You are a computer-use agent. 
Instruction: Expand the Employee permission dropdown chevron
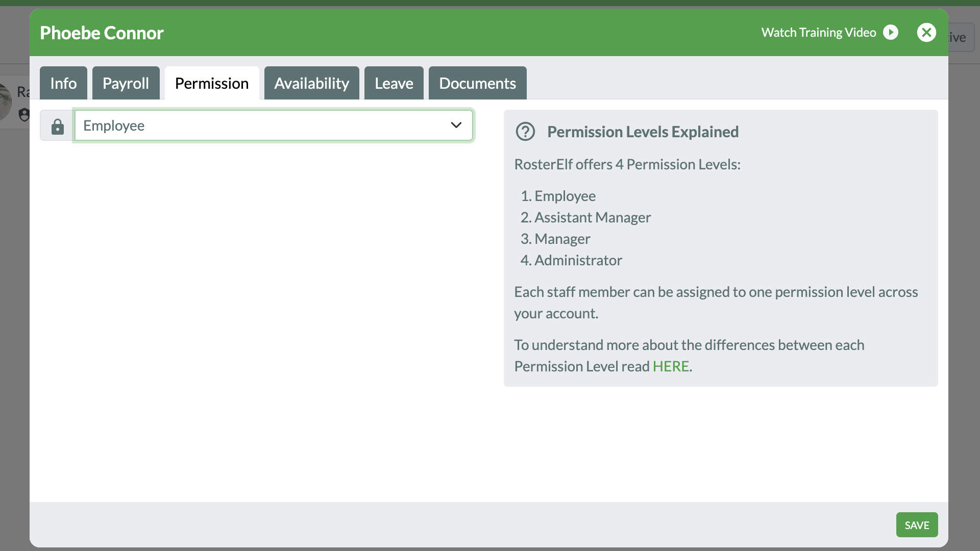[x=456, y=126]
